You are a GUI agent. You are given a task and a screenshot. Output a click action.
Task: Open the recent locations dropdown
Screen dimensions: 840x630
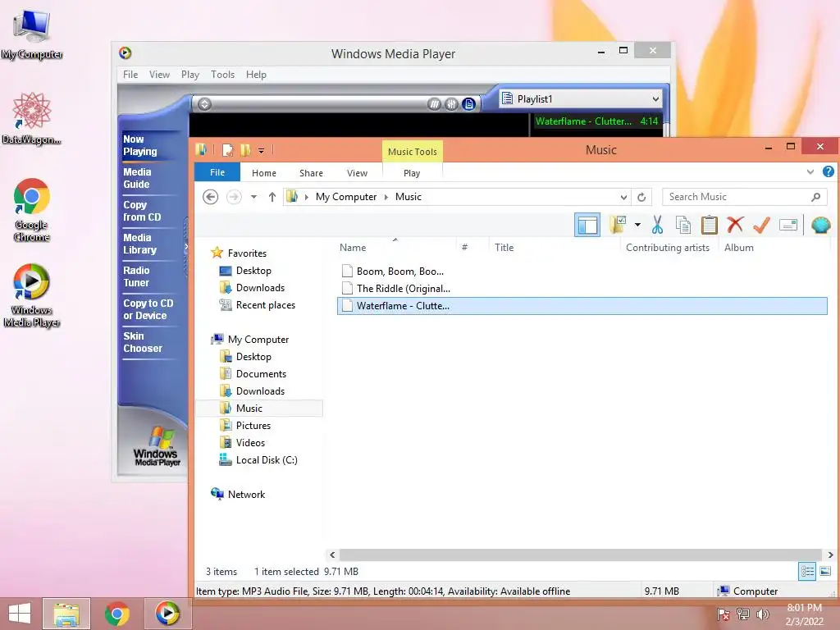(253, 197)
